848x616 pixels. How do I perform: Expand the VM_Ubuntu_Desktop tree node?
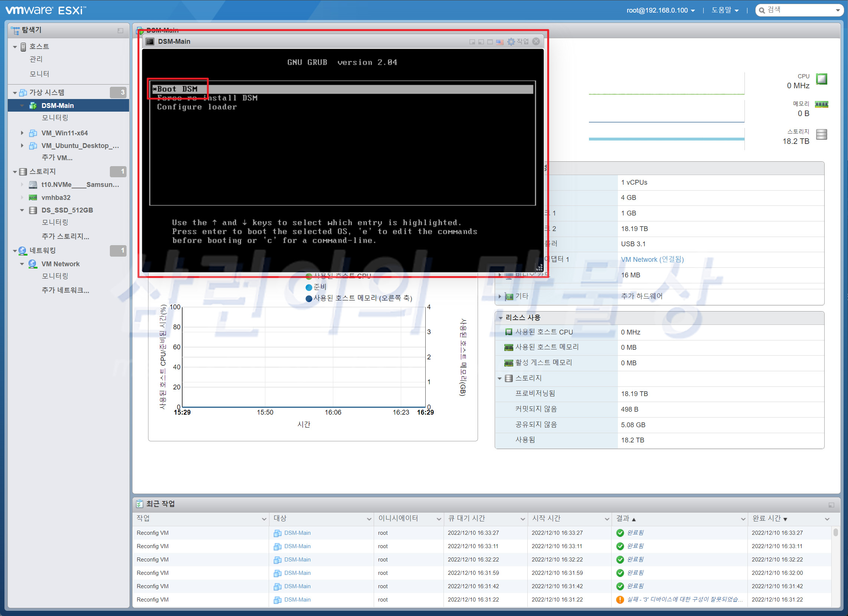pyautogui.click(x=22, y=146)
